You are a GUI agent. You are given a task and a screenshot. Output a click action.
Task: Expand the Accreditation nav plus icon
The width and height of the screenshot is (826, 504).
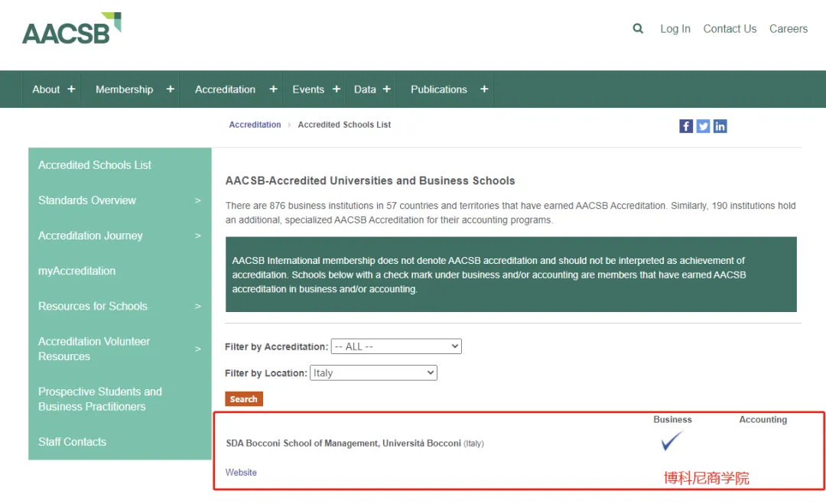click(273, 89)
